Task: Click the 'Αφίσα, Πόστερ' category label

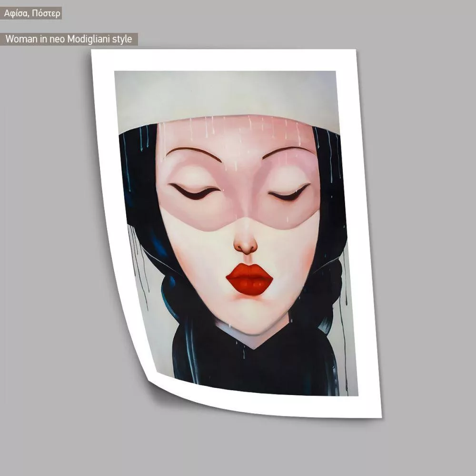Action: (x=32, y=13)
